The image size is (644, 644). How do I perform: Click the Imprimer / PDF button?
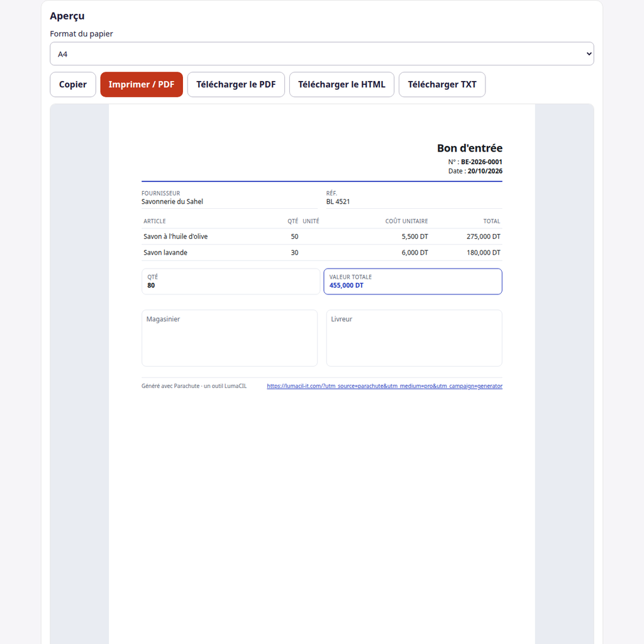point(142,85)
